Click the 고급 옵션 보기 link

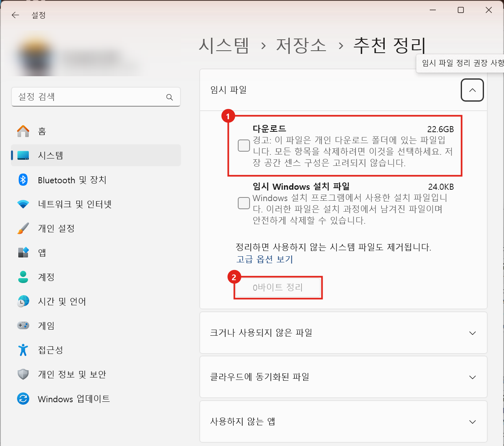(x=265, y=259)
